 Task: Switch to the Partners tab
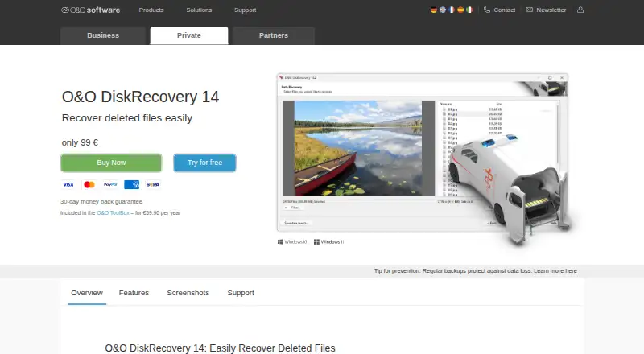[274, 35]
